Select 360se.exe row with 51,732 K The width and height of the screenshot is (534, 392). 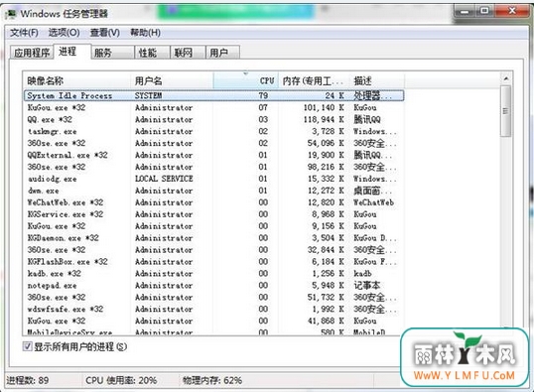coord(213,298)
